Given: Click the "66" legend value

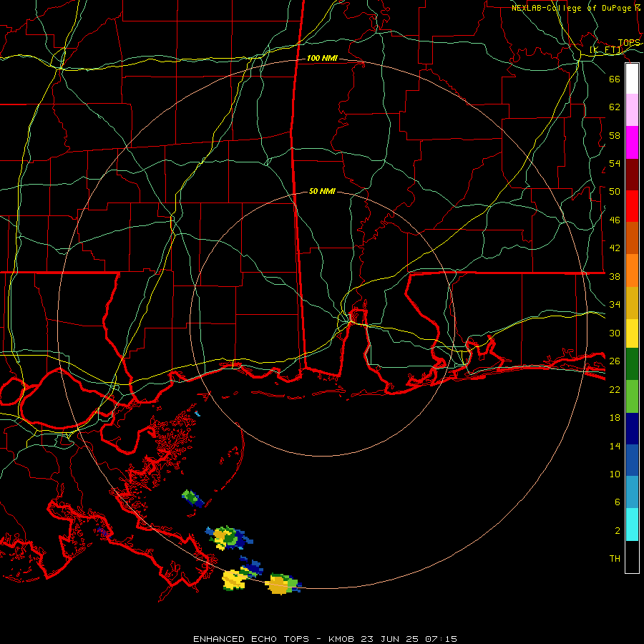Looking at the screenshot, I should coord(615,79).
